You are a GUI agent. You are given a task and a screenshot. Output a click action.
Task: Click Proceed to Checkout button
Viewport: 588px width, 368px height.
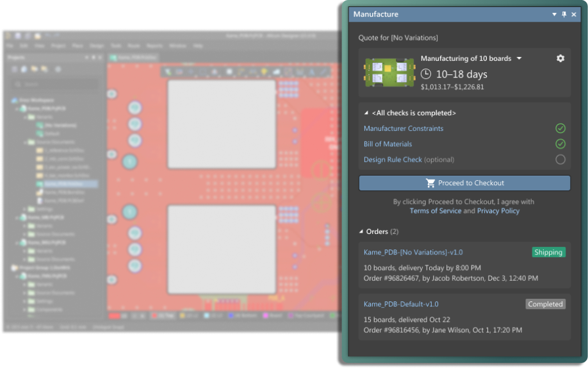pyautogui.click(x=464, y=183)
